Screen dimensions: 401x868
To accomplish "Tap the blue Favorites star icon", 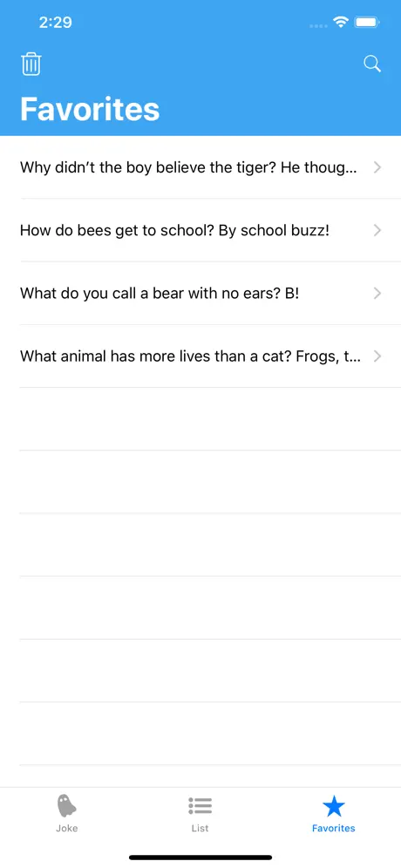I will 333,806.
